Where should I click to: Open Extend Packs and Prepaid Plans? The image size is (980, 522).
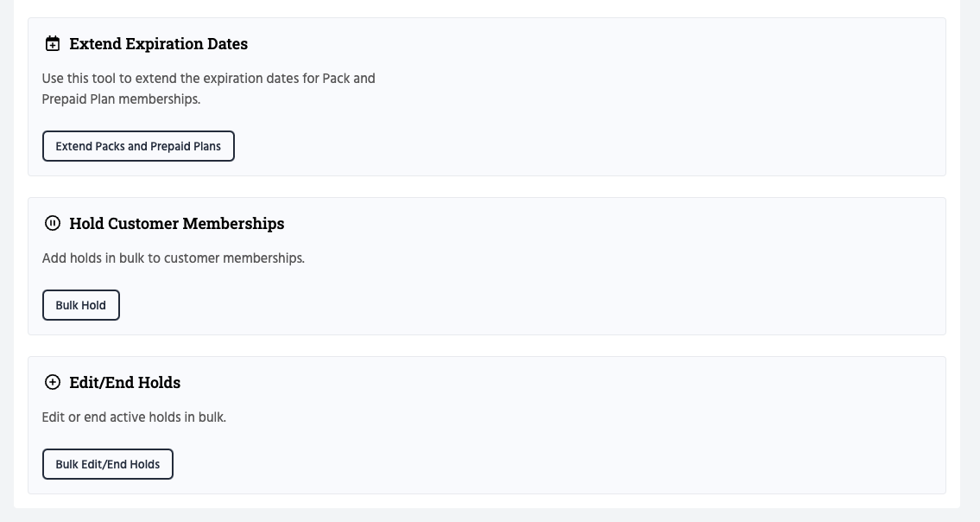click(x=138, y=146)
